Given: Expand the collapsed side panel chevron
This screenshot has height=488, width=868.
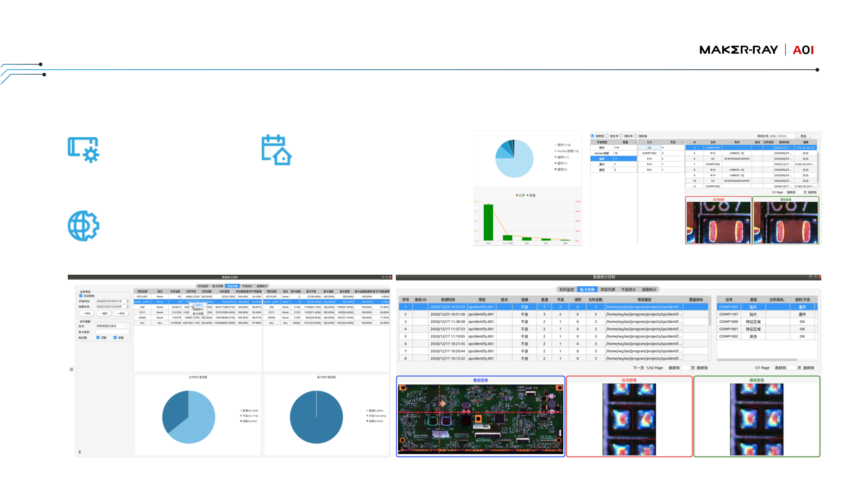Looking at the screenshot, I should (x=71, y=369).
